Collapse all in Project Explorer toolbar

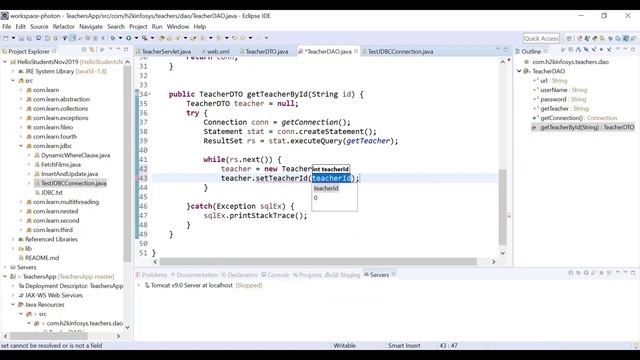[x=84, y=50]
